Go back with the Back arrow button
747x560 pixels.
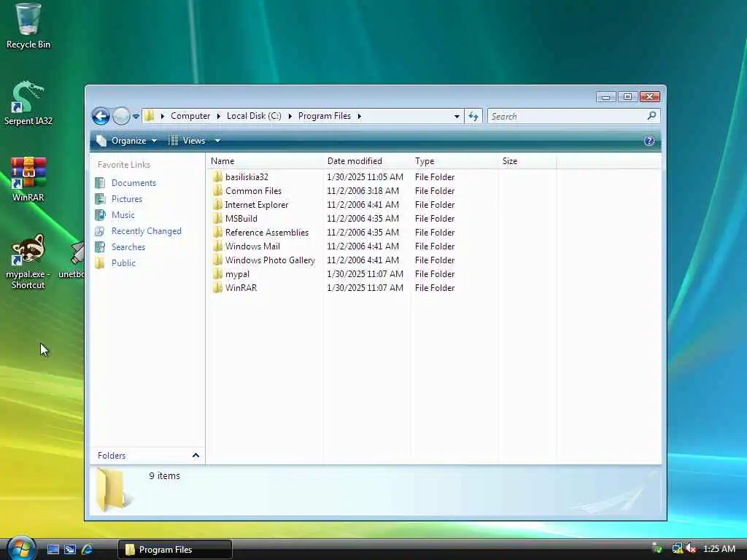101,116
